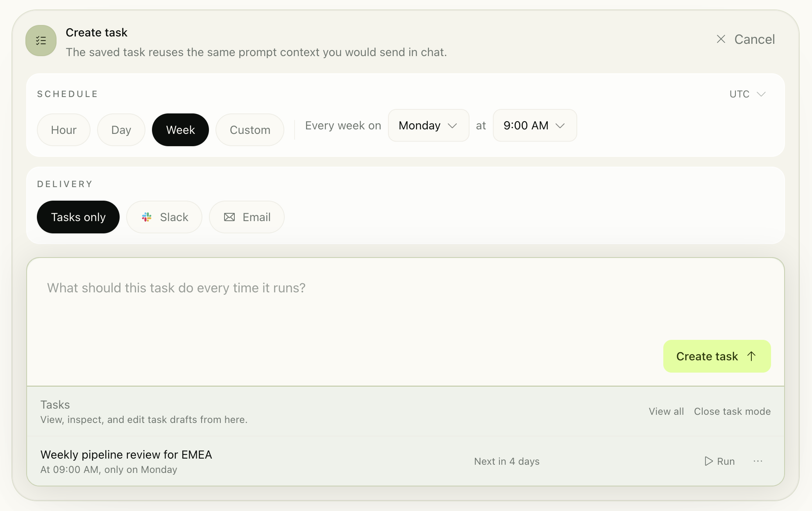Open the 9:00 AM time dropdown
This screenshot has height=511, width=812.
[535, 125]
